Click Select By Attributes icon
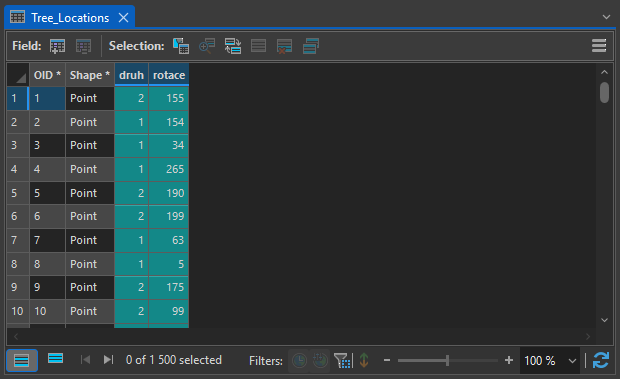Screen dimensions: 620x379 tap(181, 46)
